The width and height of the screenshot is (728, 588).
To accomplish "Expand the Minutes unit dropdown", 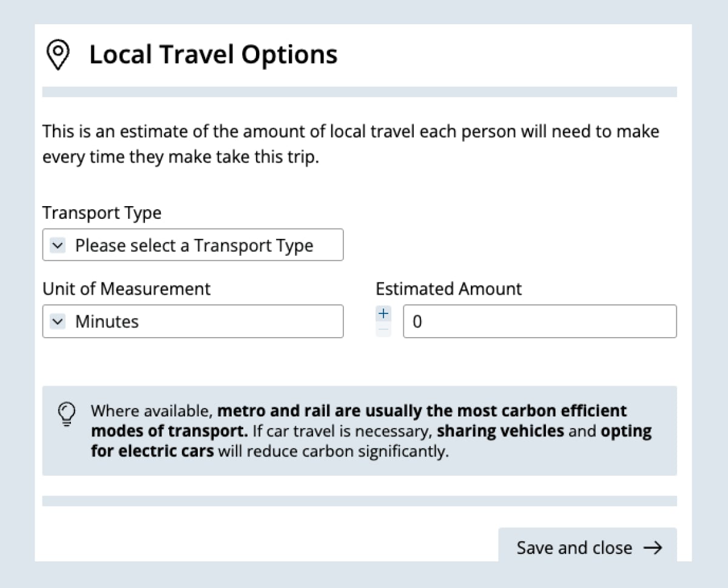I will [x=193, y=322].
